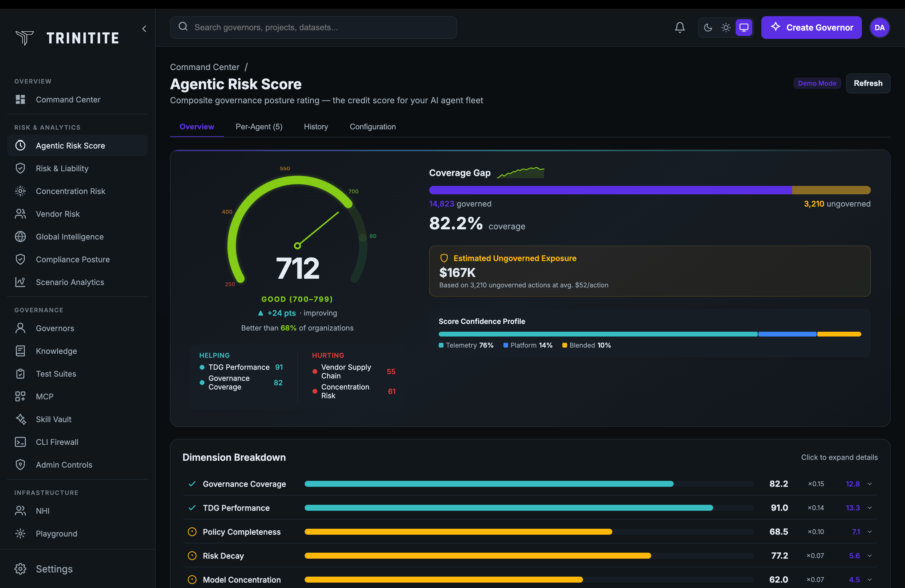This screenshot has height=588, width=905.
Task: Go to the CLI Firewall panel
Action: click(x=57, y=442)
